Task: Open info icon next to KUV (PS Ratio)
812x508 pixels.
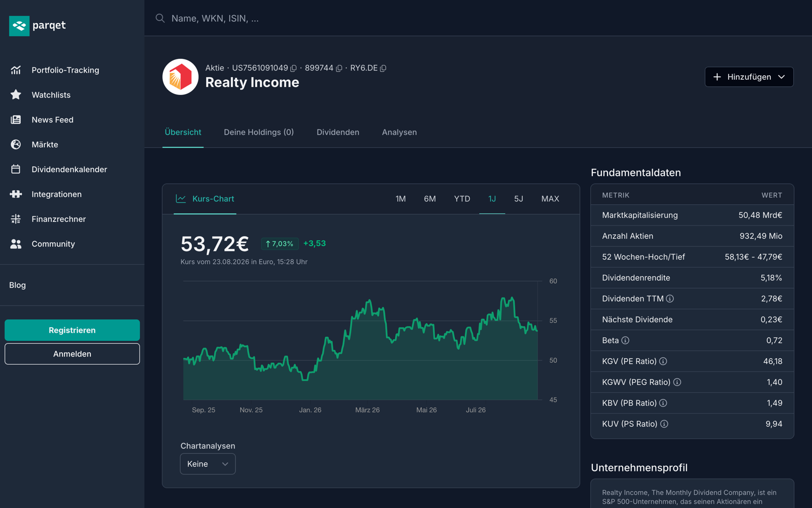Action: click(x=664, y=424)
